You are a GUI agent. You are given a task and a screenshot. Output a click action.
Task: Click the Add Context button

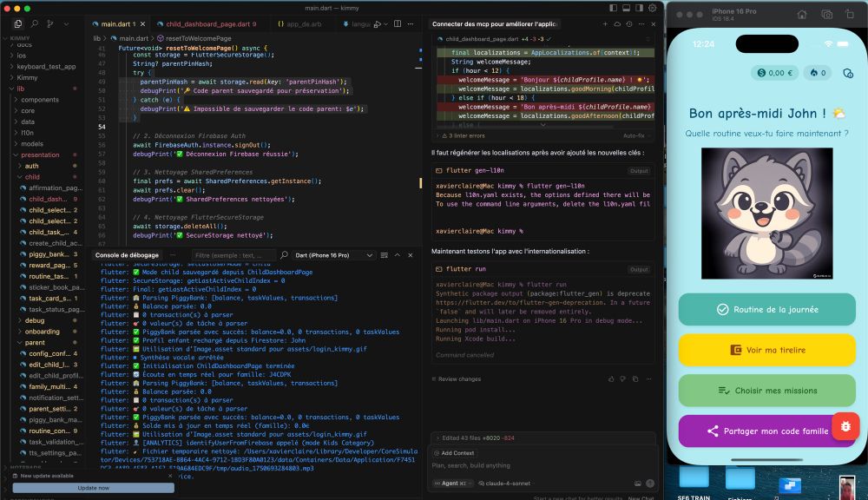tap(455, 453)
